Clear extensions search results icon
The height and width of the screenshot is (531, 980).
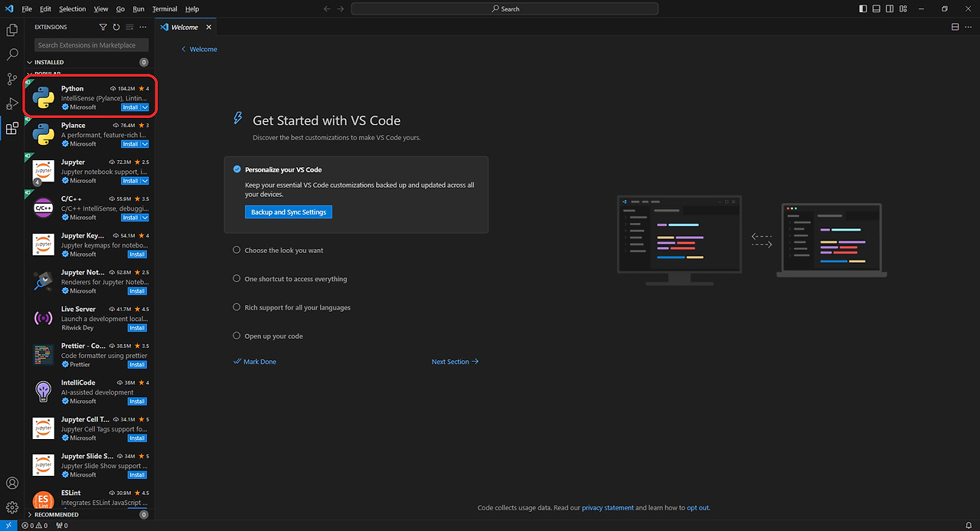tap(129, 27)
